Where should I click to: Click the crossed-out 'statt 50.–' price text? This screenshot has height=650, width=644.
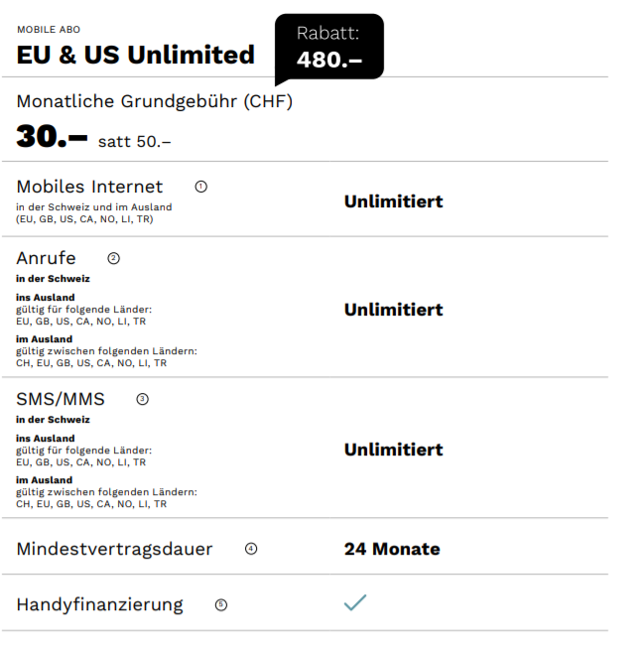[134, 141]
